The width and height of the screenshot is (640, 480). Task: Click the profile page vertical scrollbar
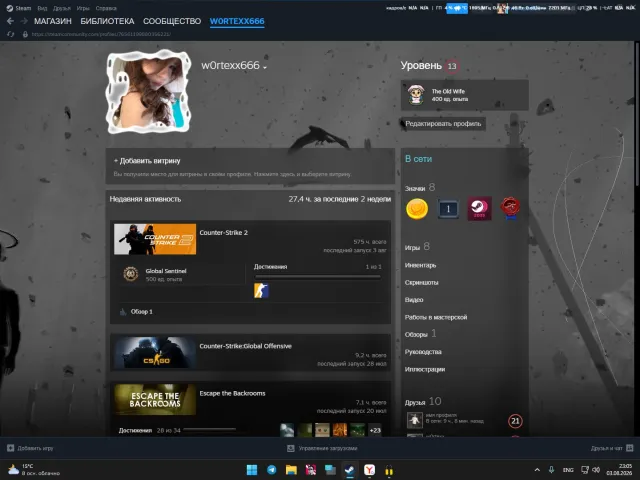pos(637,114)
